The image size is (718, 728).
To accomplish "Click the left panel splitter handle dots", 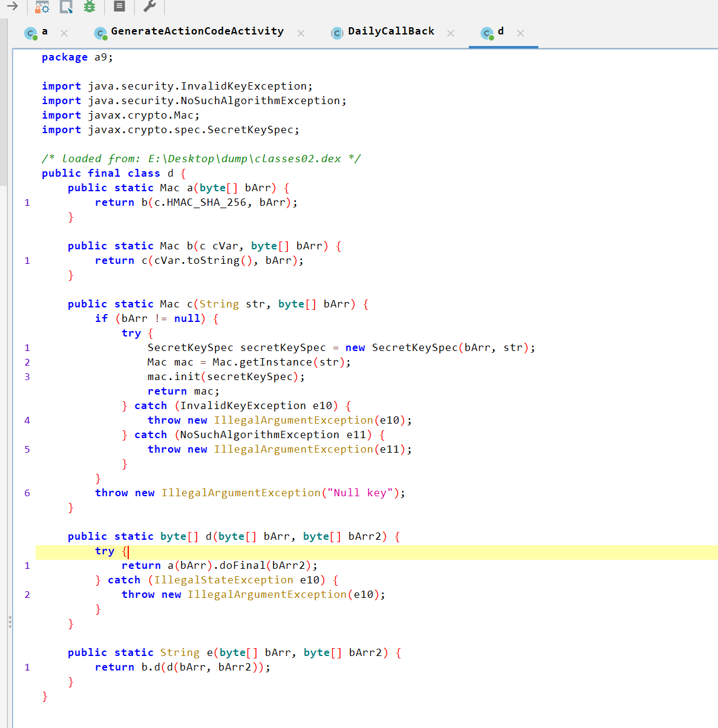I will pos(10,621).
